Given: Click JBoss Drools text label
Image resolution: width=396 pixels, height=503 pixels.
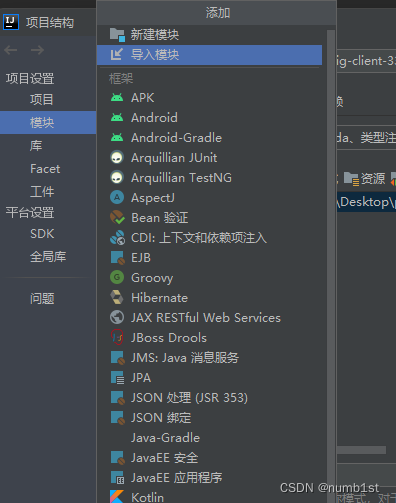Looking at the screenshot, I should (169, 338).
